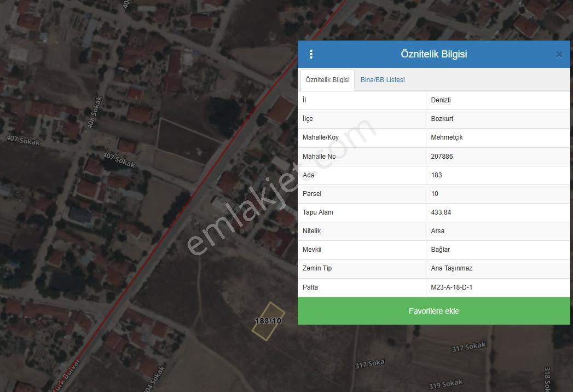
Task: Click the Tapu Alanı row label
Action: 317,212
